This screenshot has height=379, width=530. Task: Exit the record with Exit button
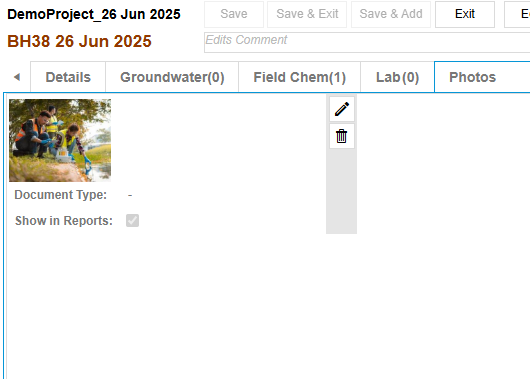(x=465, y=14)
